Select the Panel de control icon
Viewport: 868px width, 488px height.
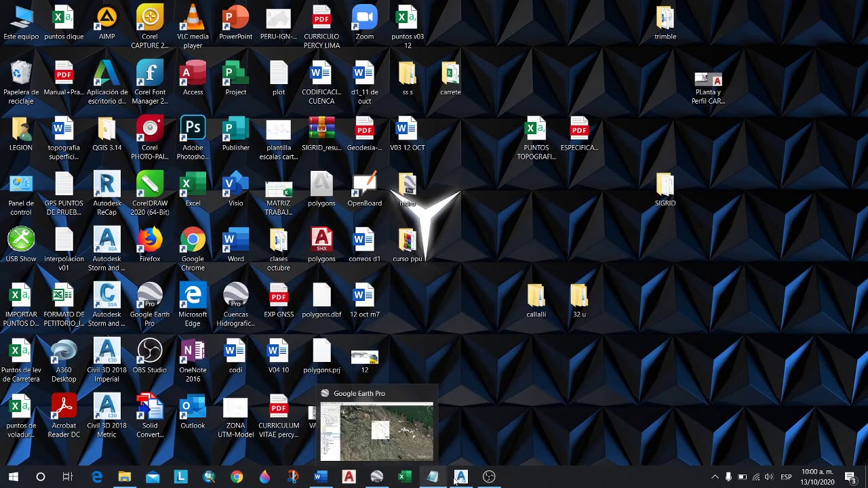(x=21, y=194)
